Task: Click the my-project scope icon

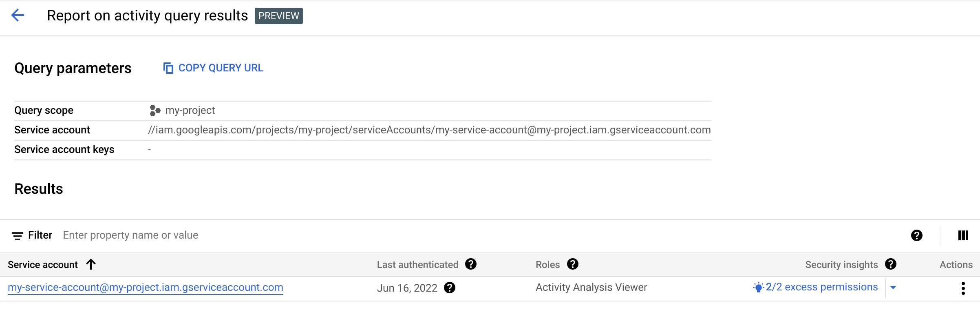Action: [x=155, y=111]
